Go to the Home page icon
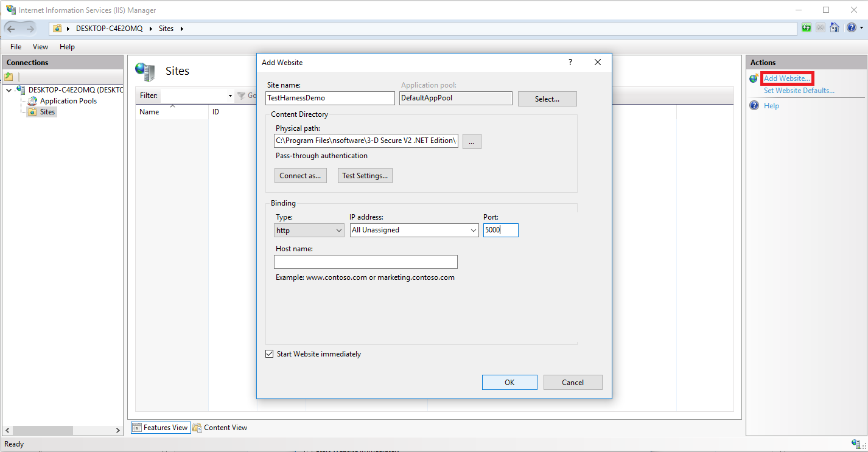The image size is (868, 452). (835, 28)
